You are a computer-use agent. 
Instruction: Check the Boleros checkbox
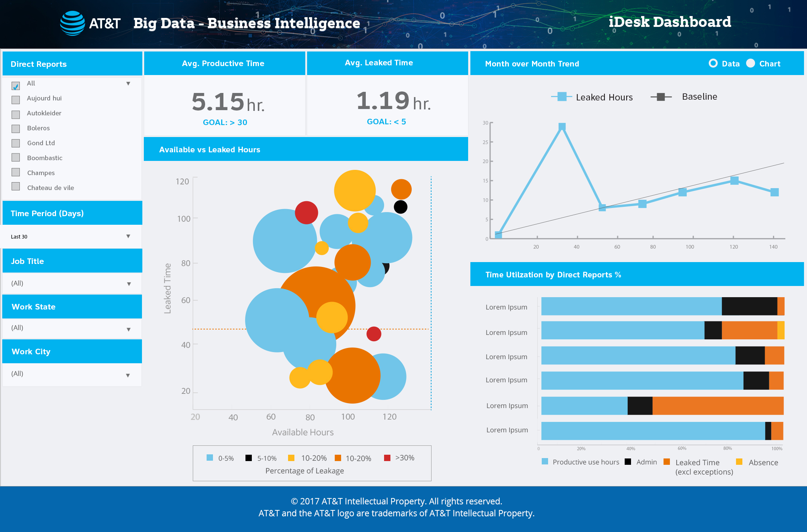16,129
